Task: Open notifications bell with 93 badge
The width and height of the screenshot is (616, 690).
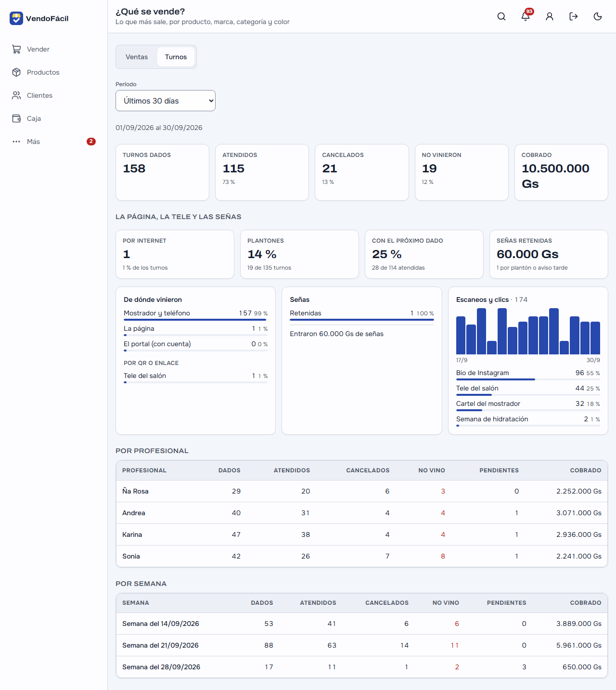Action: coord(526,16)
